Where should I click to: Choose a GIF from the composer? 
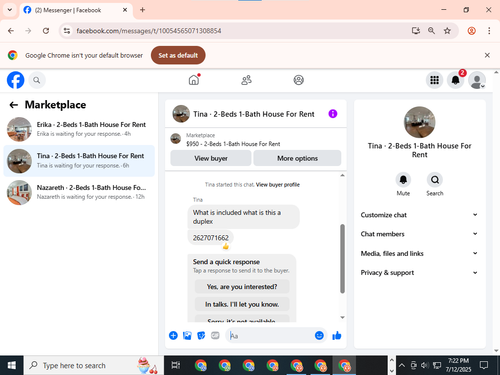(215, 335)
